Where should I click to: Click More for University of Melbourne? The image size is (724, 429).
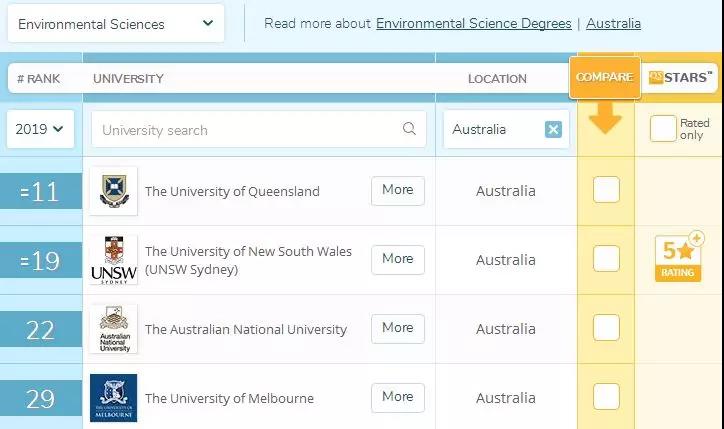pyautogui.click(x=398, y=397)
